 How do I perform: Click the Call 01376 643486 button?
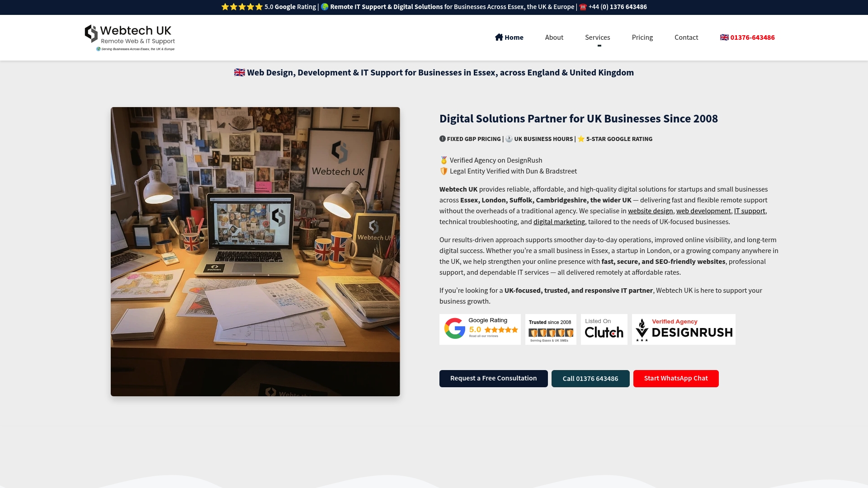(590, 379)
